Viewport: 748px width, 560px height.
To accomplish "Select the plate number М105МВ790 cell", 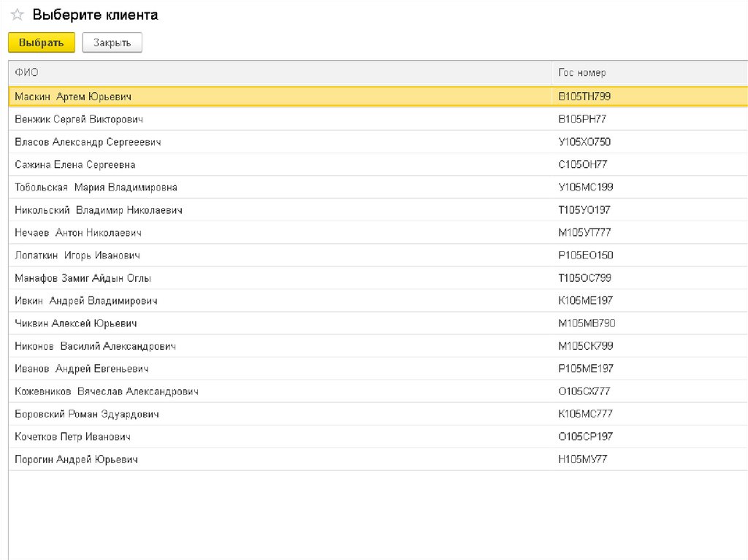I will (x=587, y=323).
